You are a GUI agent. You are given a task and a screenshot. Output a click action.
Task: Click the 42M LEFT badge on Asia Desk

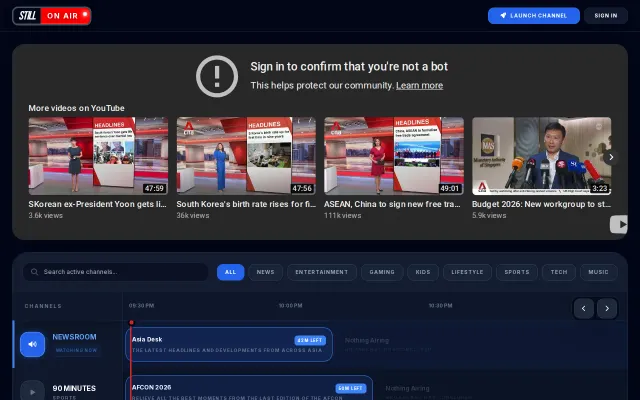point(310,340)
